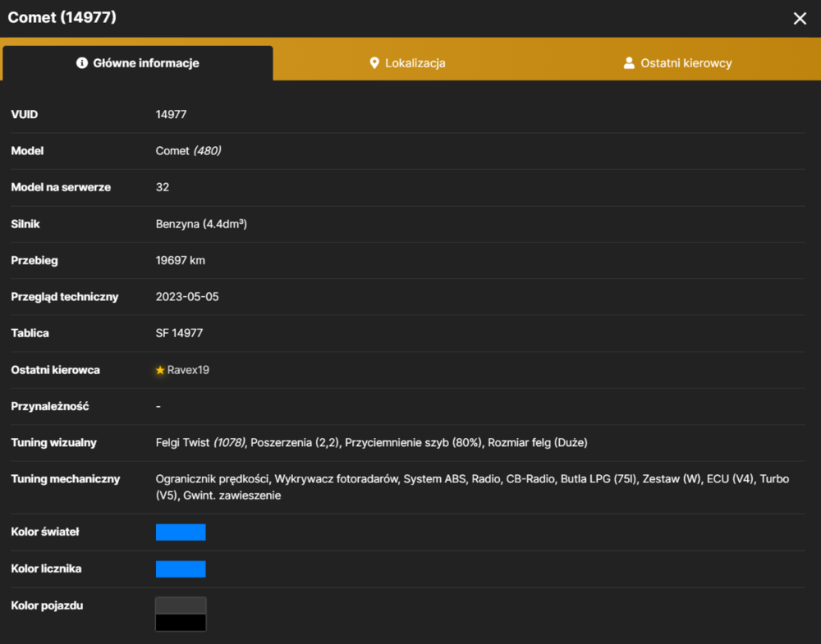Viewport: 821px width, 644px height.
Task: Click the info icon on Główne informacje
Action: (81, 63)
